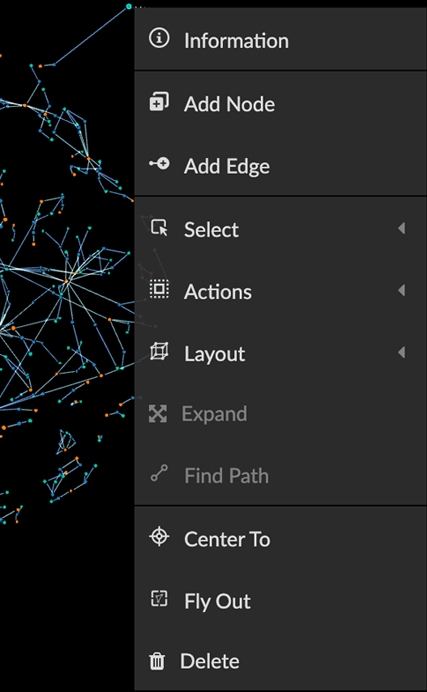Expand the Select submenu arrow
The image size is (427, 692).
pyautogui.click(x=401, y=228)
